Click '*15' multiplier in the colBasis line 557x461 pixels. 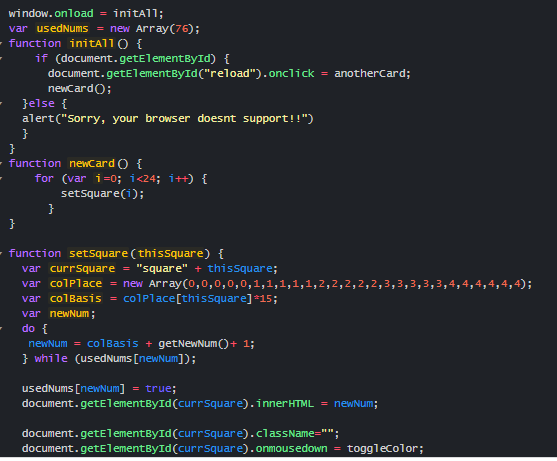pos(263,298)
